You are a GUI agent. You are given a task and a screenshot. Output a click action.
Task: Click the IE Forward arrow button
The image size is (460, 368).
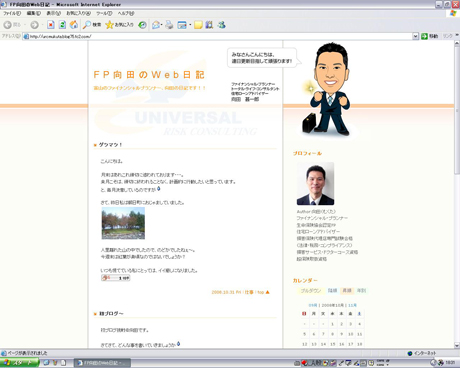click(34, 25)
